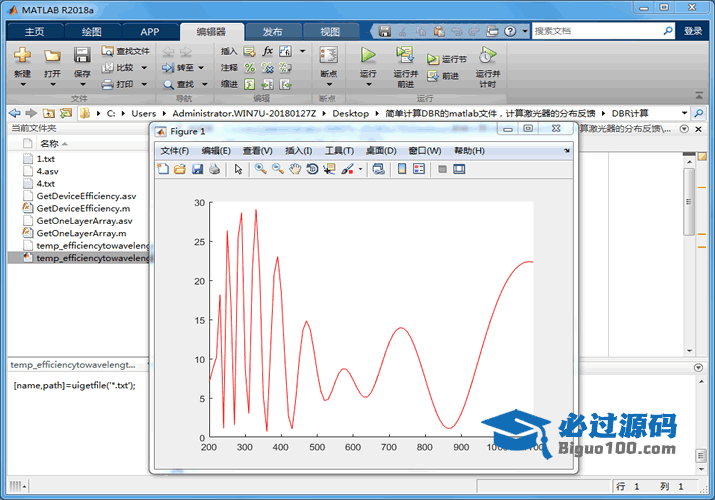Toggle the Zoom In tool

coord(260,169)
